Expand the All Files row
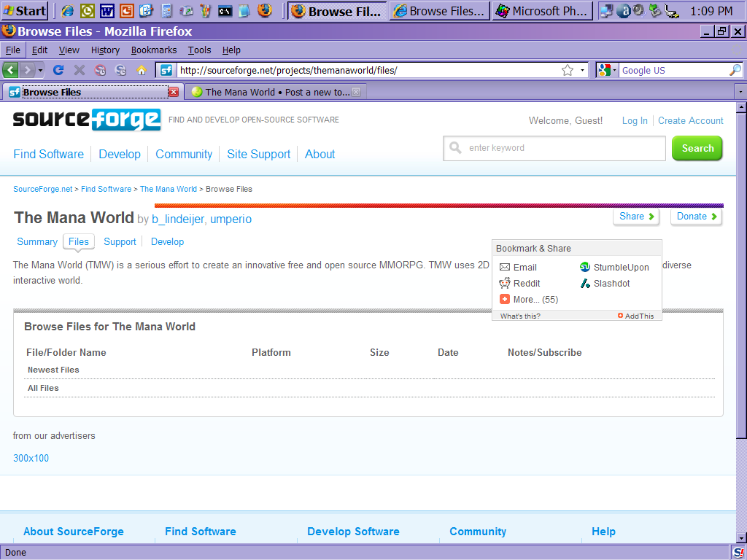 click(x=368, y=388)
